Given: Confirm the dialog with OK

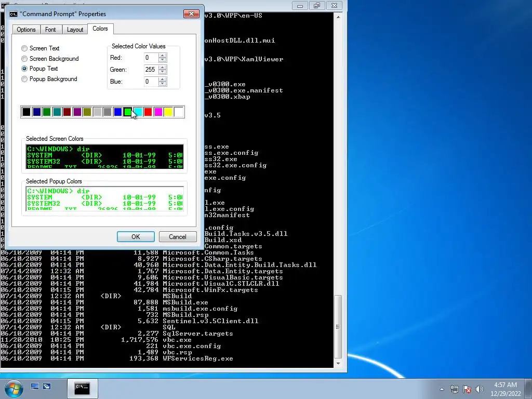Looking at the screenshot, I should coord(136,237).
